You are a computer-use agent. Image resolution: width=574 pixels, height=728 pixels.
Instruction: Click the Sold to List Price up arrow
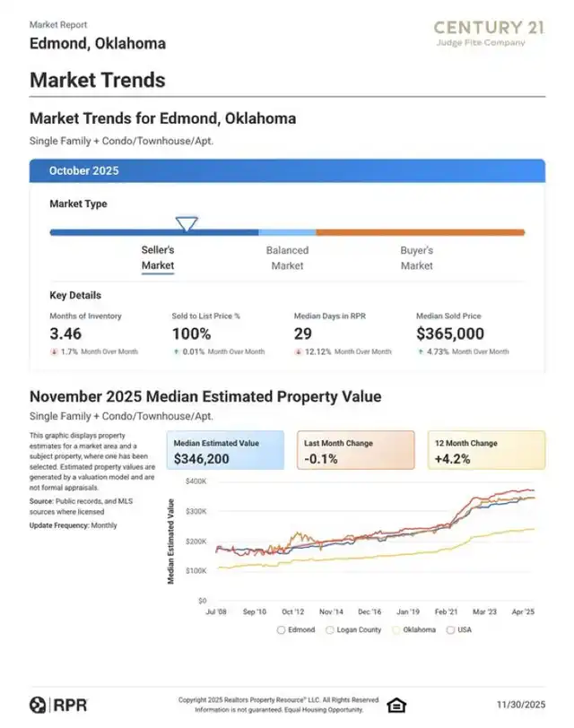click(176, 351)
